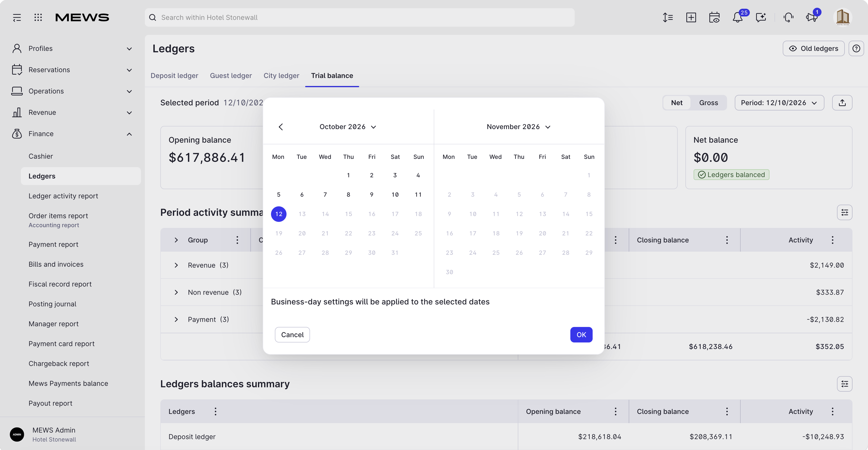Image resolution: width=868 pixels, height=450 pixels.
Task: Switch to Net amounts
Action: (677, 103)
